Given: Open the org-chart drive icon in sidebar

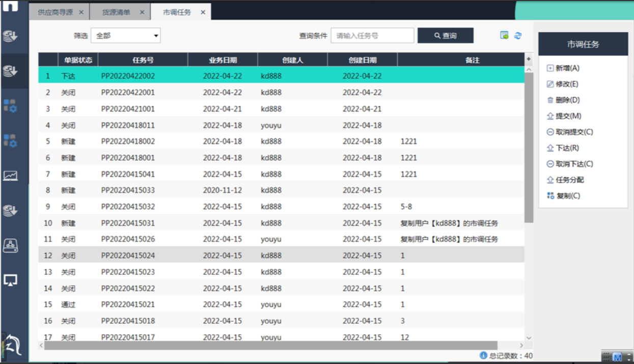Looking at the screenshot, I should (11, 245).
